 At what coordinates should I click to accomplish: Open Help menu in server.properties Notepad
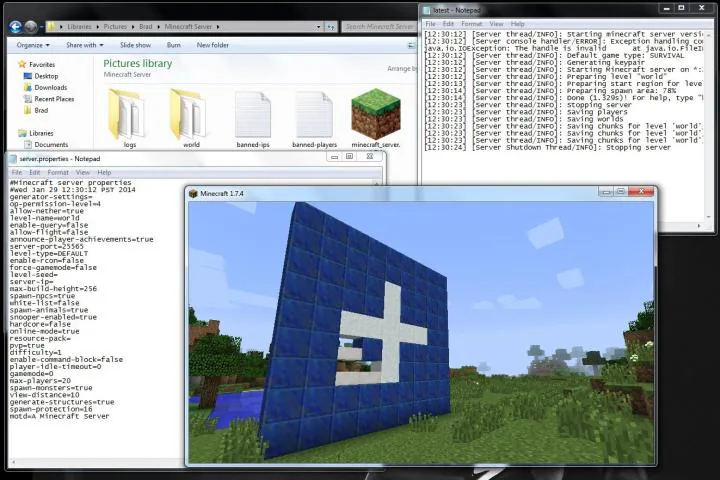(104, 172)
